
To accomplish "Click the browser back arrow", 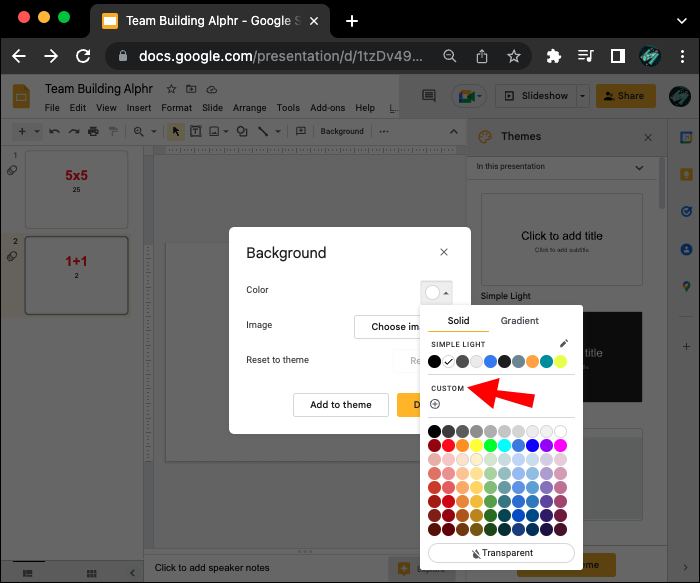I will (x=19, y=57).
